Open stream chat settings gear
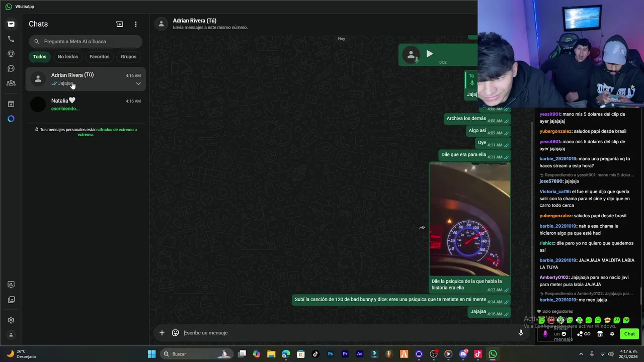Viewport: 644px width, 362px height. click(x=612, y=334)
